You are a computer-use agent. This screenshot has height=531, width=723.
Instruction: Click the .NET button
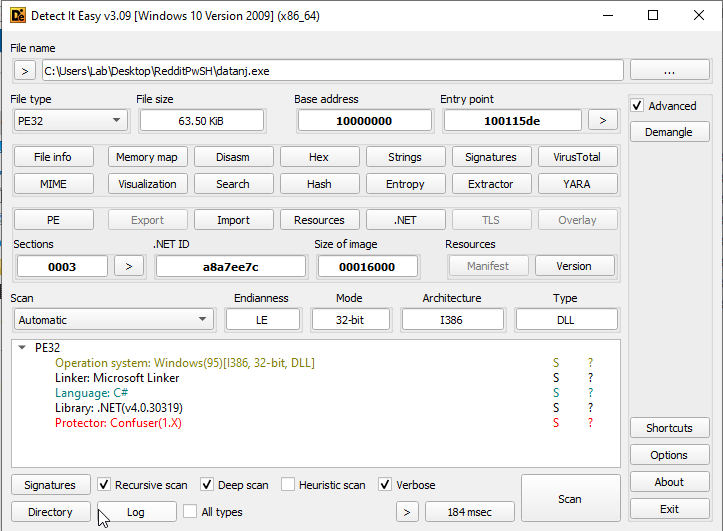(x=405, y=220)
